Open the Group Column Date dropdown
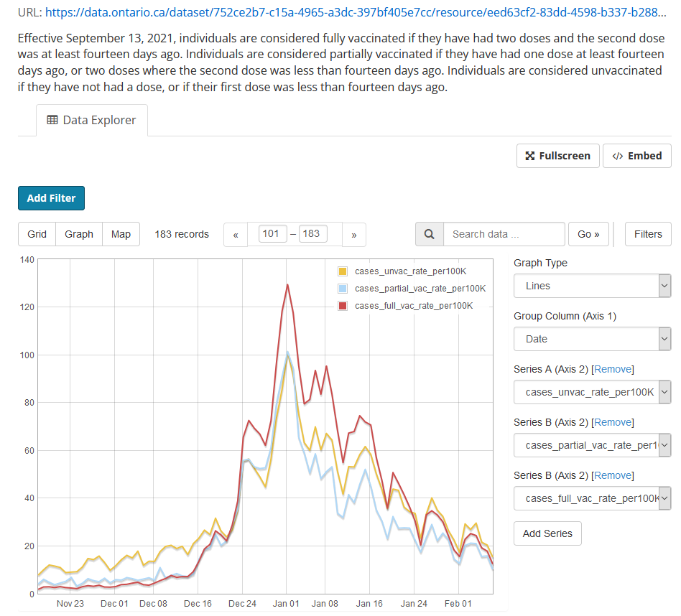This screenshot has height=616, width=681. pyautogui.click(x=593, y=339)
